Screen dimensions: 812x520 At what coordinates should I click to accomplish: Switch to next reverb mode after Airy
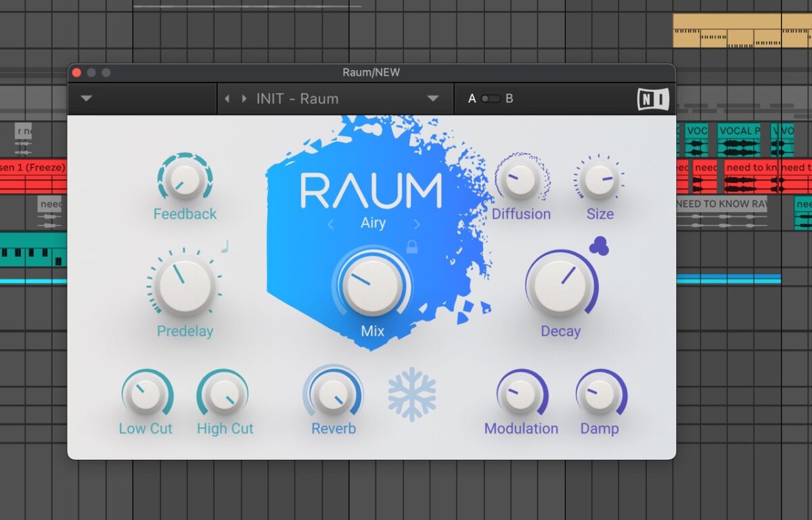point(417,224)
